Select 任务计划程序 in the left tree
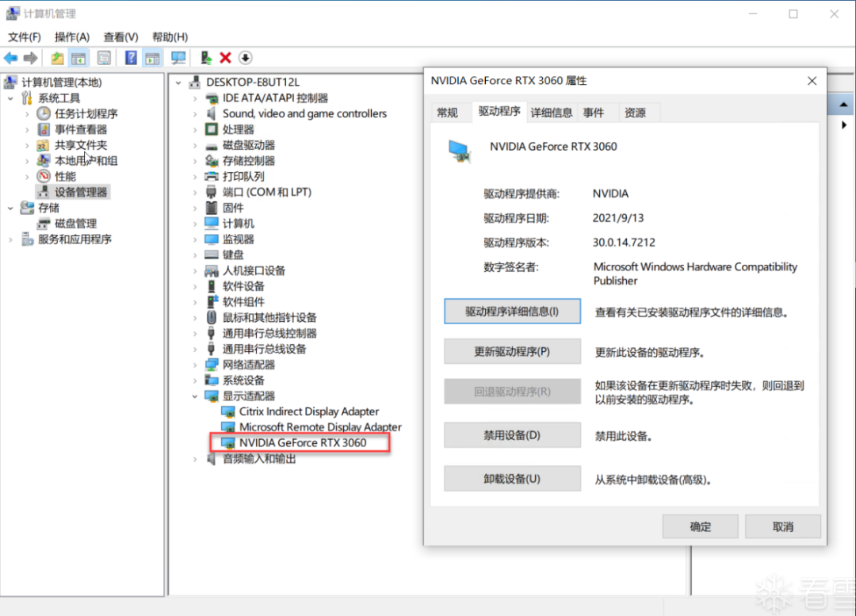Viewport: 856px width, 616px height. (86, 113)
